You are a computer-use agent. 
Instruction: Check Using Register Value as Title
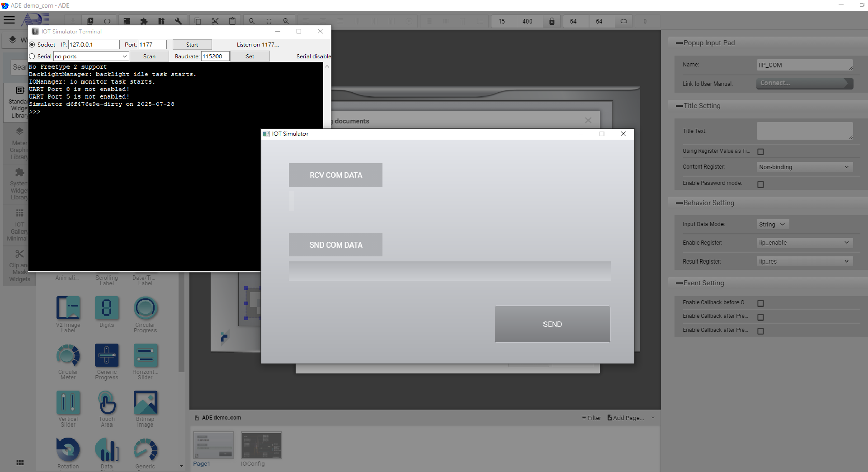(x=760, y=152)
